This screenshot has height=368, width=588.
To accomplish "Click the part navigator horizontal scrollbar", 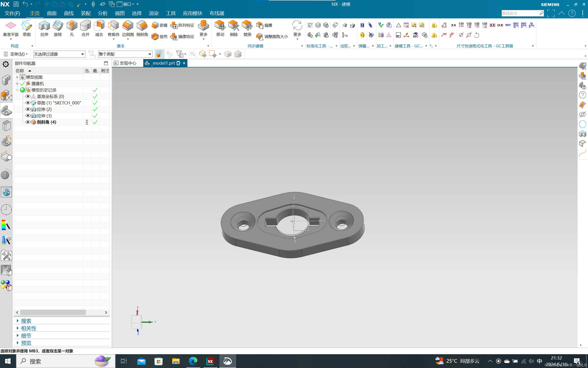I will pos(53,312).
